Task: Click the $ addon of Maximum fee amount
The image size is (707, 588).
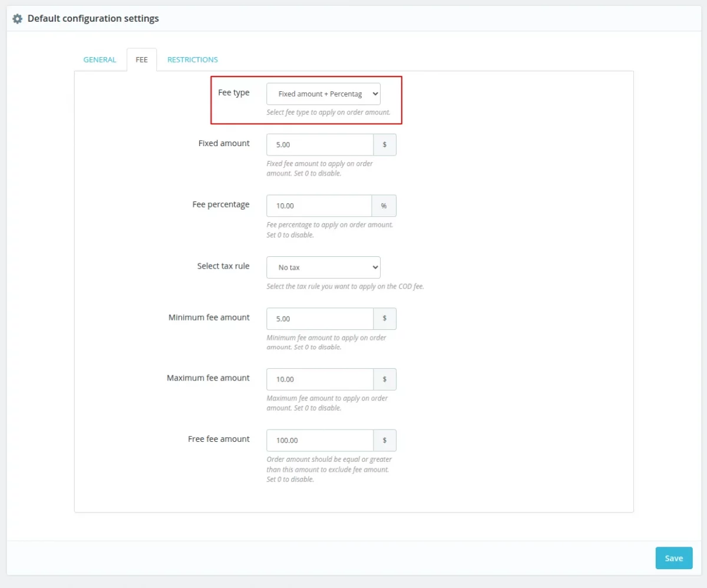Action: 385,379
